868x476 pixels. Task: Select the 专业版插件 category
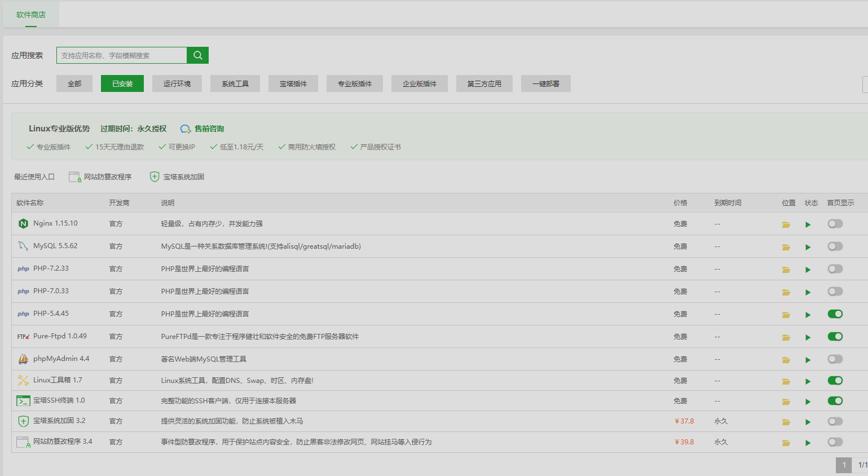pyautogui.click(x=355, y=83)
